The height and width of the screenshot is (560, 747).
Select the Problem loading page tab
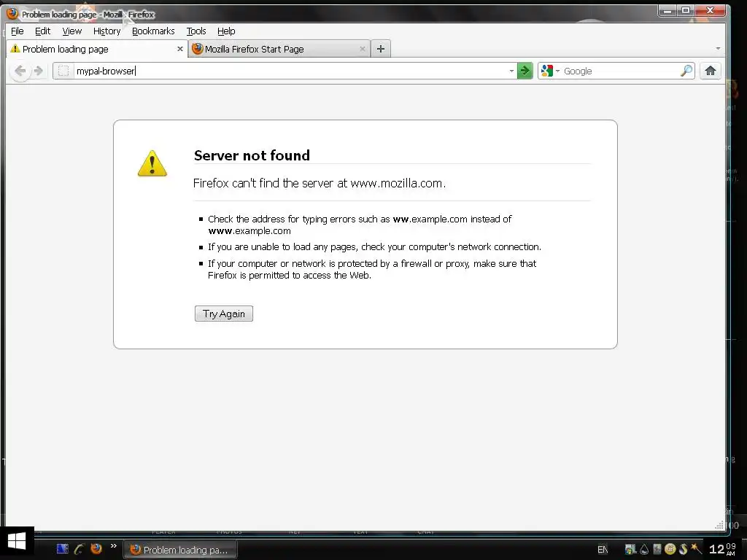pos(97,49)
